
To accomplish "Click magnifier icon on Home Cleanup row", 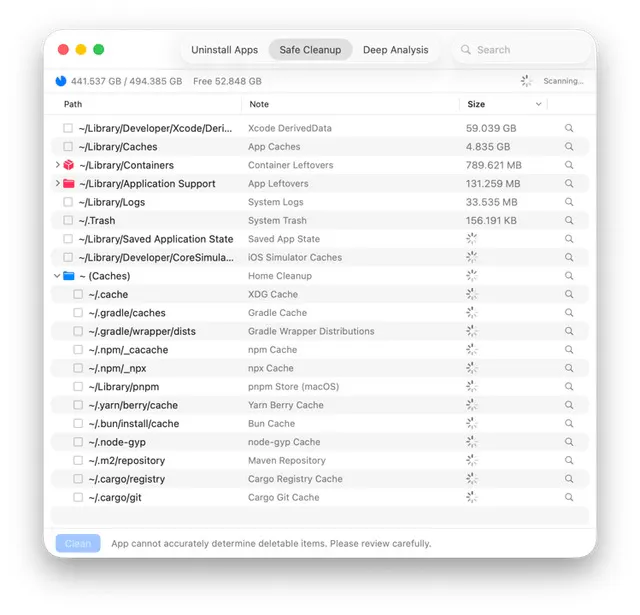I will (x=569, y=276).
